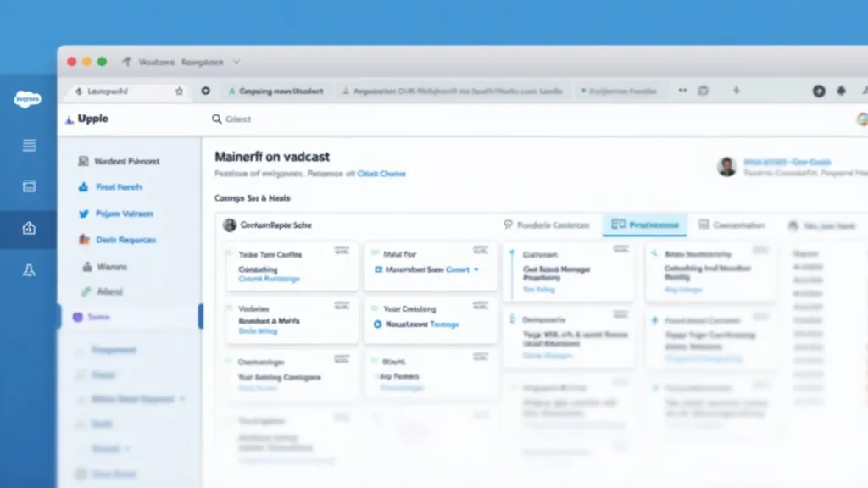The image size is (868, 488).
Task: Open the home icon in the left blue dock
Action: pyautogui.click(x=29, y=228)
